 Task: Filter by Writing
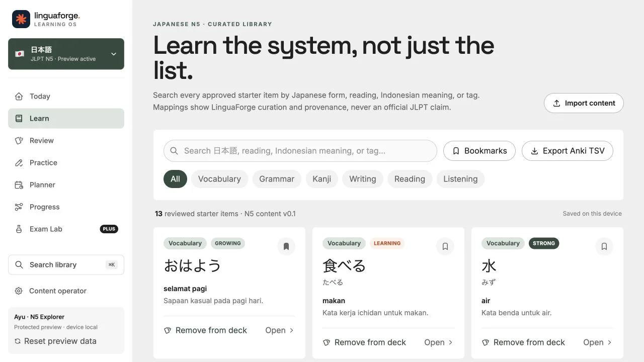click(363, 179)
